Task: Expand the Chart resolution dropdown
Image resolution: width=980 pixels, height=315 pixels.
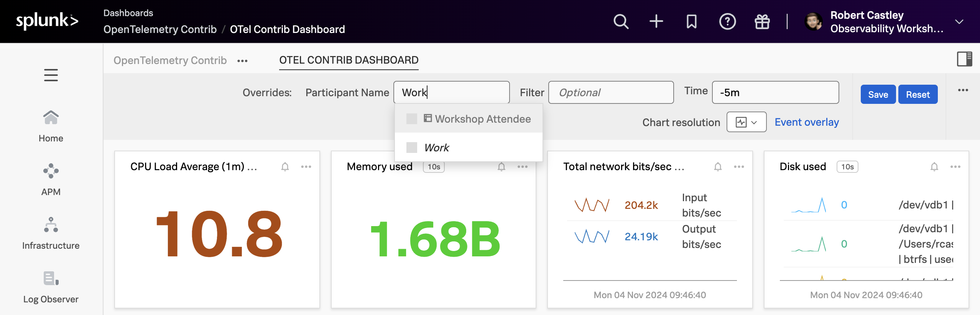Action: 746,122
